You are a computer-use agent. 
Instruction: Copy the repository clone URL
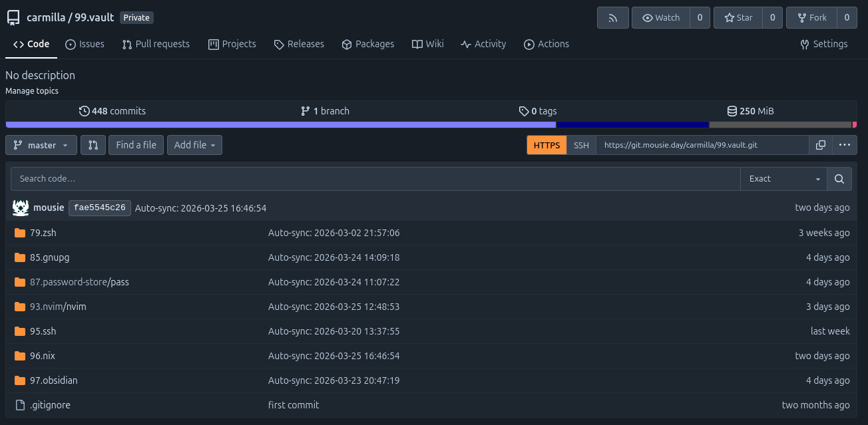click(821, 145)
